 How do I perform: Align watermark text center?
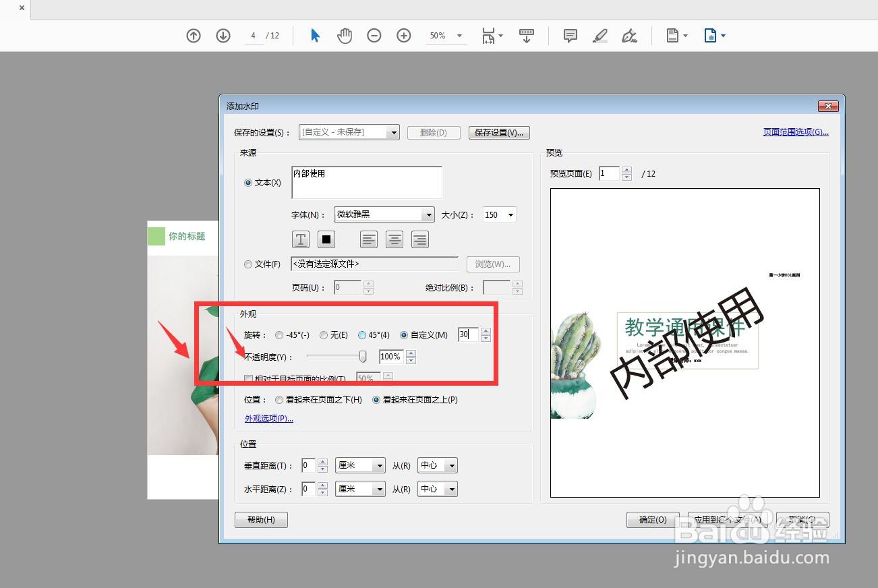click(x=394, y=239)
